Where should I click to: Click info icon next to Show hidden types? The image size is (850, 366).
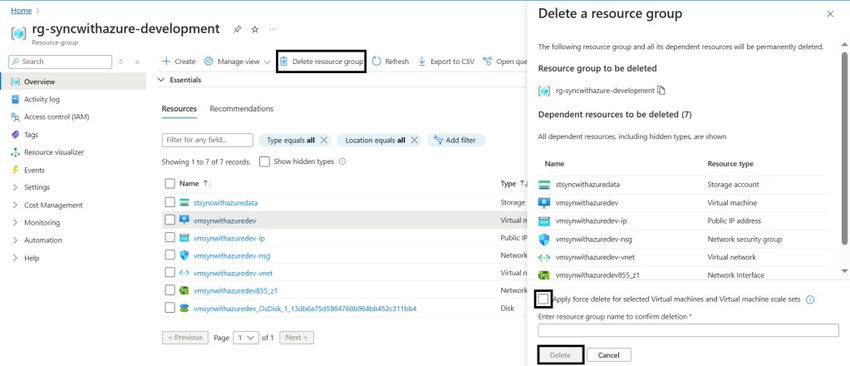[x=342, y=162]
